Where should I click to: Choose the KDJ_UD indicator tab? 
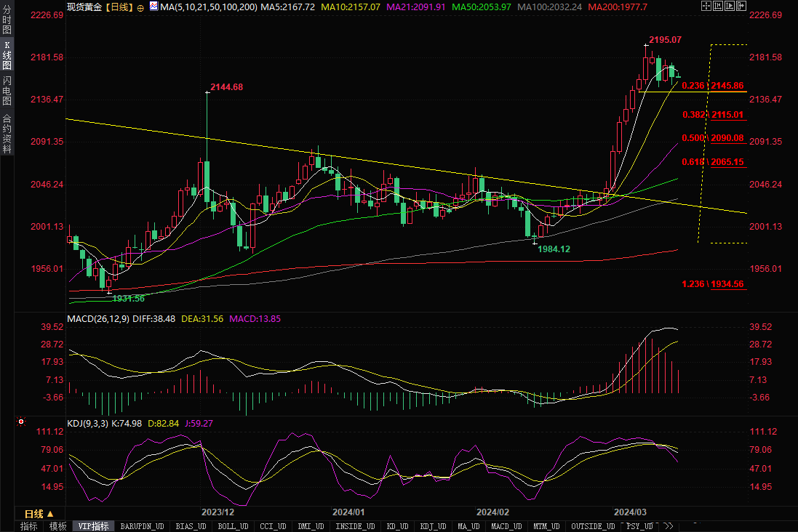click(432, 526)
